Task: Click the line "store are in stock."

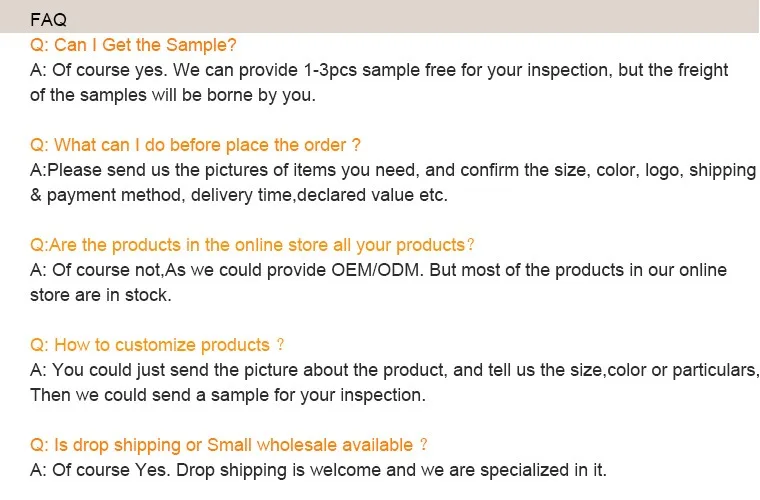Action: (x=100, y=295)
